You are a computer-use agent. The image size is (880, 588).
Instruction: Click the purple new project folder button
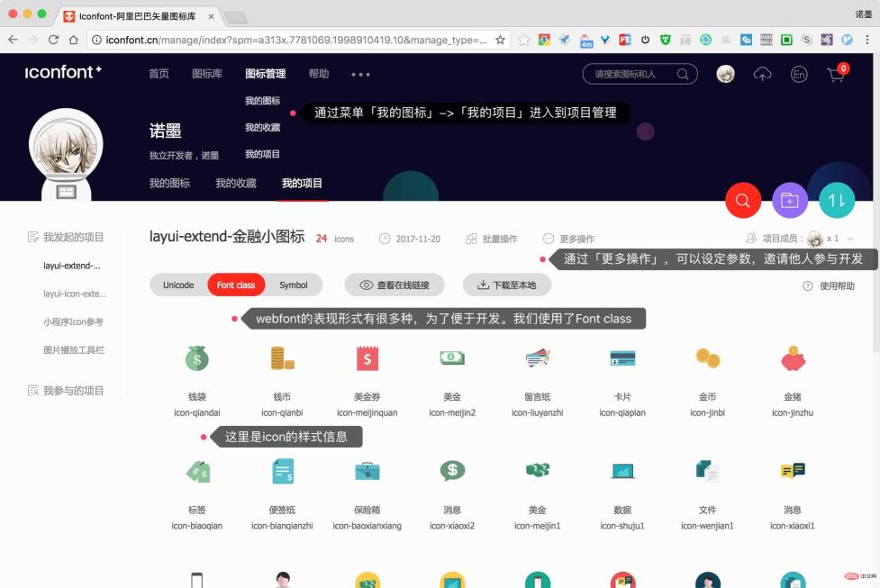coord(790,200)
